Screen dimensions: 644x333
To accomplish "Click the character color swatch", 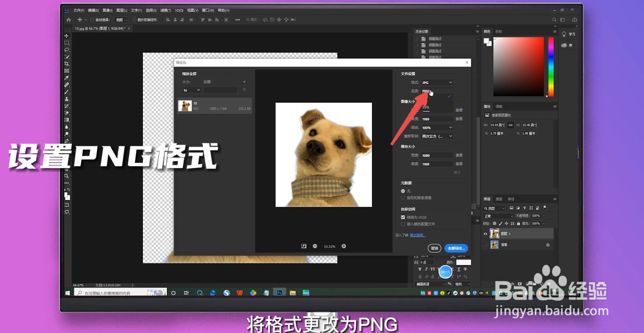I will tap(463, 262).
